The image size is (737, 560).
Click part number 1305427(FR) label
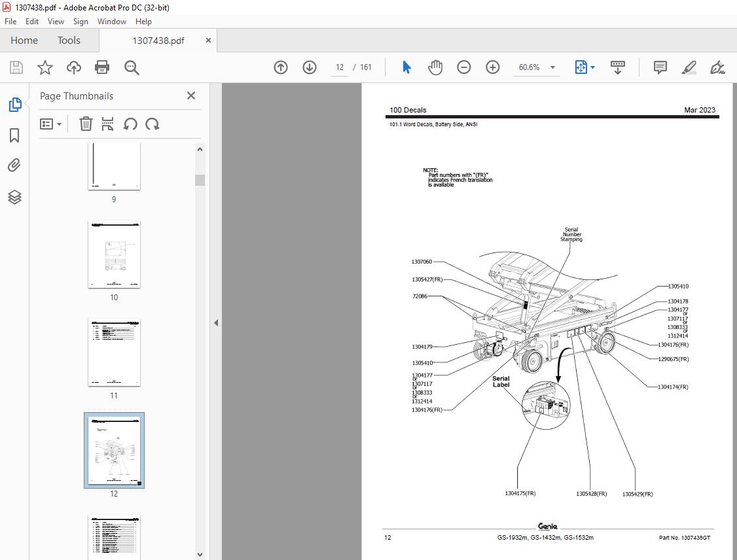pos(427,279)
